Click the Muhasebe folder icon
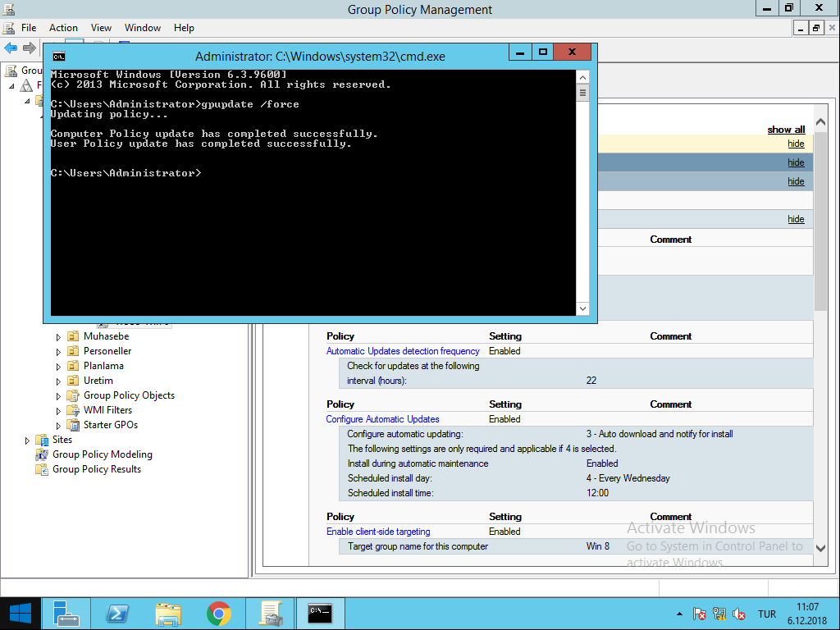This screenshot has height=630, width=840. [73, 336]
